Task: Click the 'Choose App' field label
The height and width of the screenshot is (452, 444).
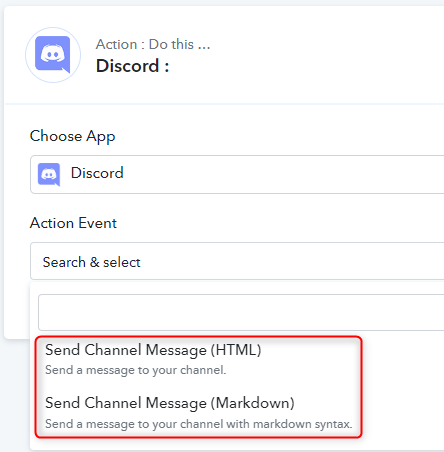Action: click(x=72, y=136)
